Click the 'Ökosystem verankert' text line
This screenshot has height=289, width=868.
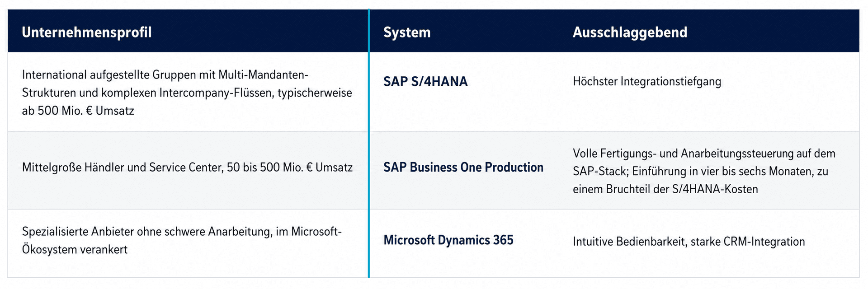[75, 249]
